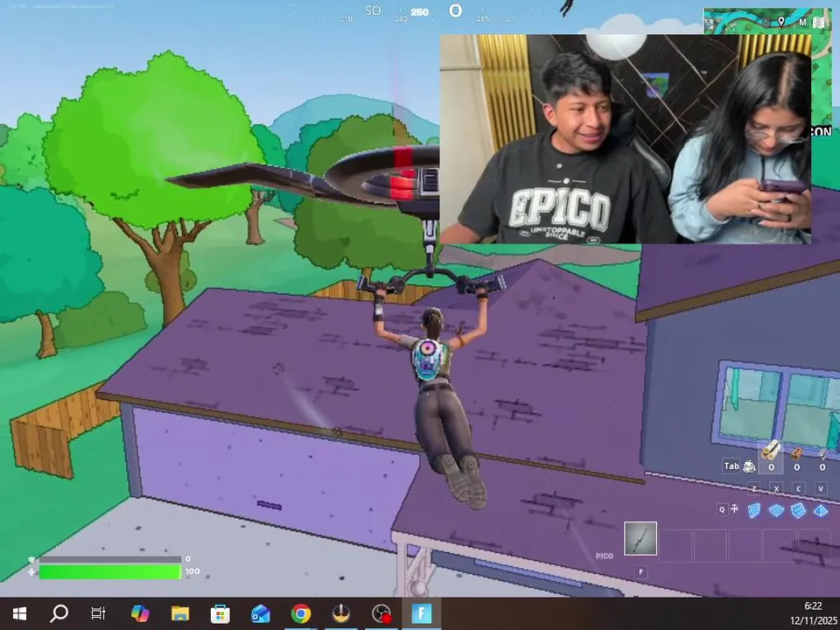Switch to Google Chrome on taskbar
The height and width of the screenshot is (630, 840).
point(300,613)
